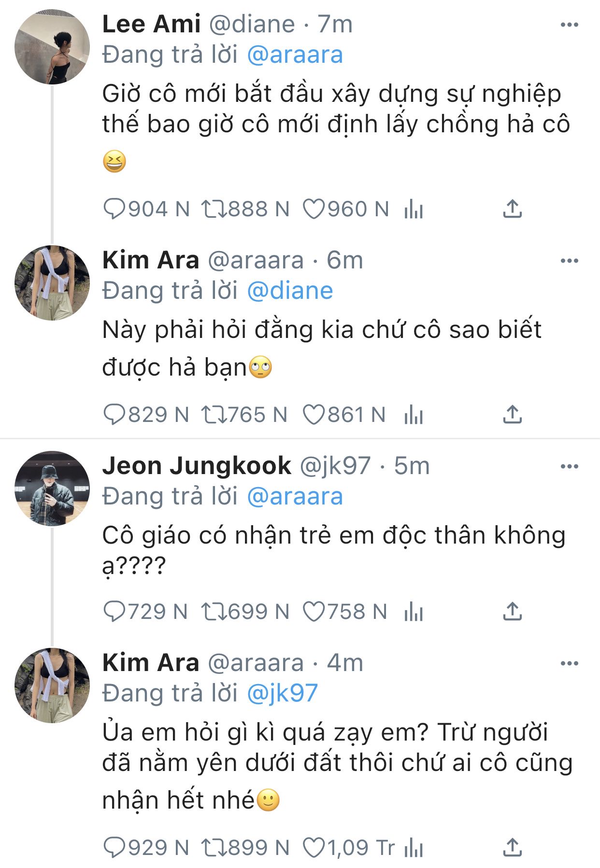
Task: Like Kim Ara's reply to @diane
Action: [x=314, y=415]
